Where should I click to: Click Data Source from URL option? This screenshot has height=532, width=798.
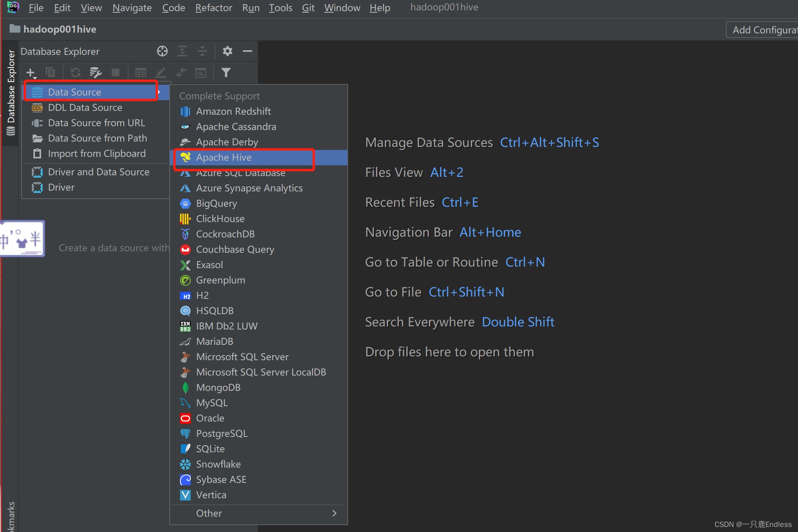pos(96,123)
